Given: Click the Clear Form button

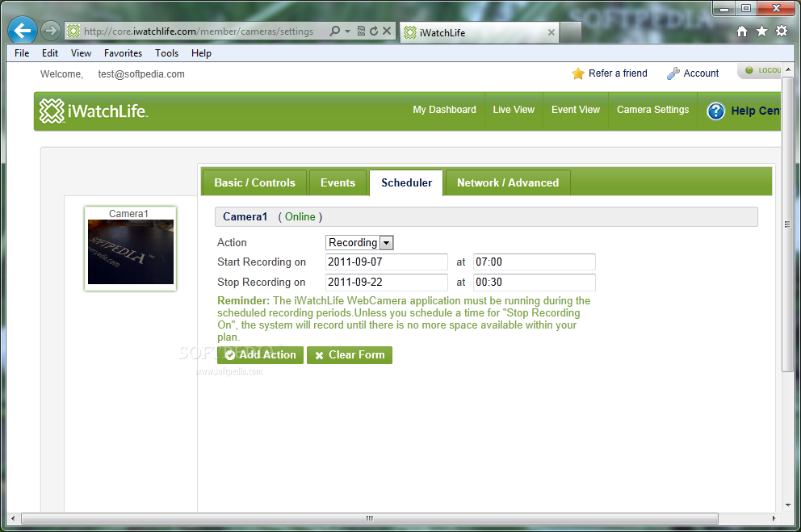Looking at the screenshot, I should 350,355.
